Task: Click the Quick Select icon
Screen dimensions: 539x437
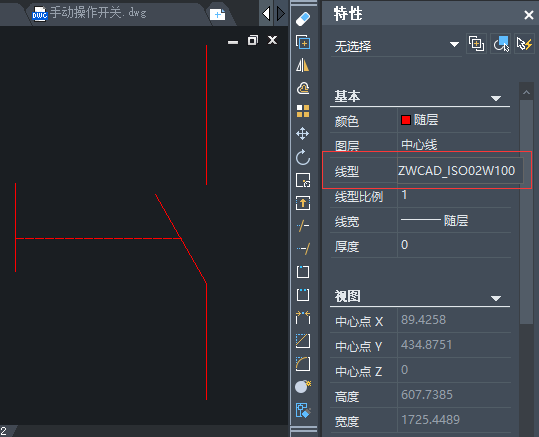Action: (x=524, y=44)
